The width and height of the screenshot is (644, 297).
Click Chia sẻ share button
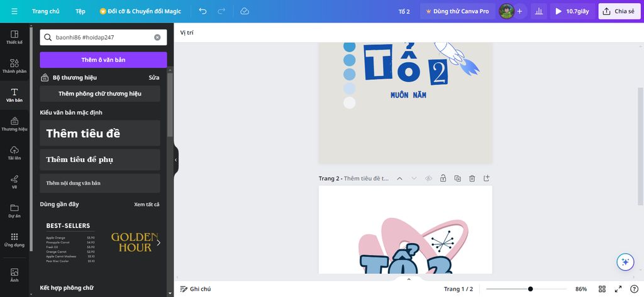tap(619, 11)
